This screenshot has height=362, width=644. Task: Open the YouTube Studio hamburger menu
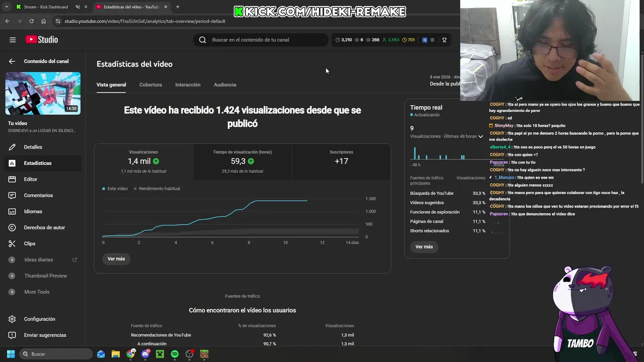[x=13, y=40]
